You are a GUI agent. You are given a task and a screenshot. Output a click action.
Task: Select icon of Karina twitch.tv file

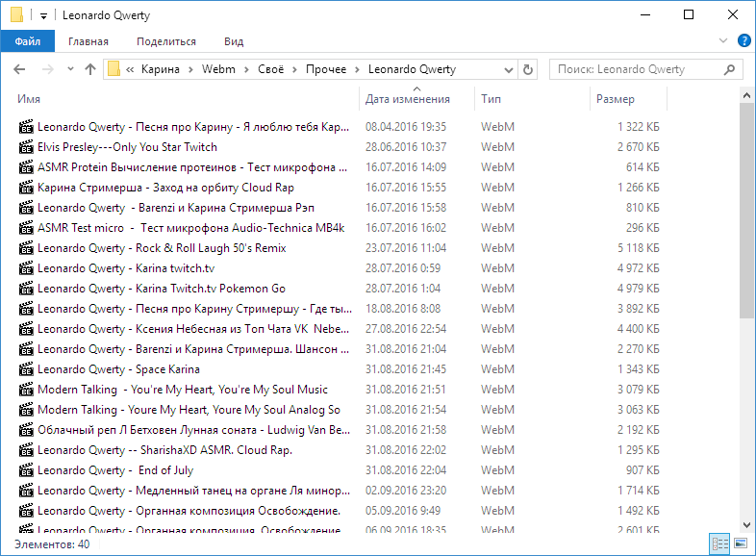(26, 268)
